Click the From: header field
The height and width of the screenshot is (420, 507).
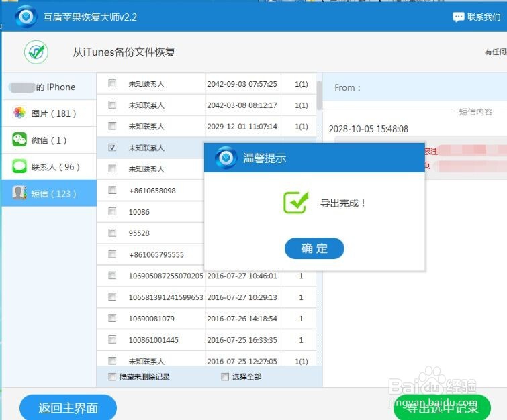click(415, 87)
